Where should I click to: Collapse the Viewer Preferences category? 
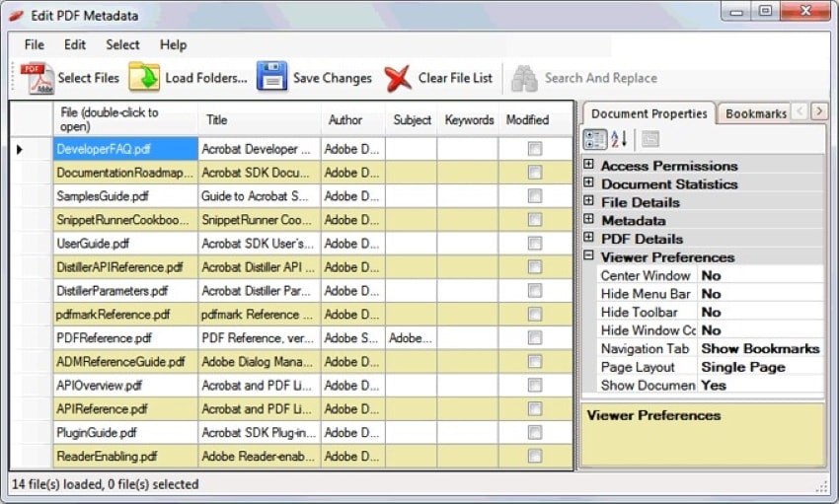(x=588, y=255)
